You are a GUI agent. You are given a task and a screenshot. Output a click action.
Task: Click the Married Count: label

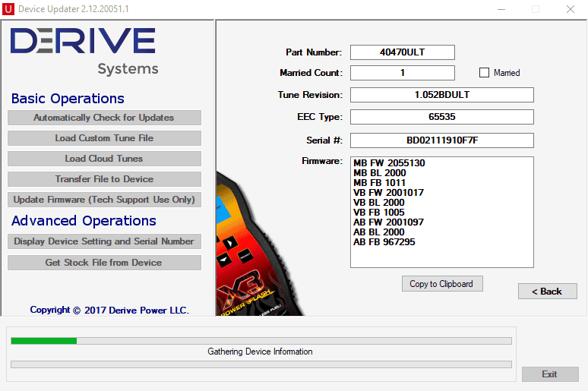pyautogui.click(x=311, y=73)
